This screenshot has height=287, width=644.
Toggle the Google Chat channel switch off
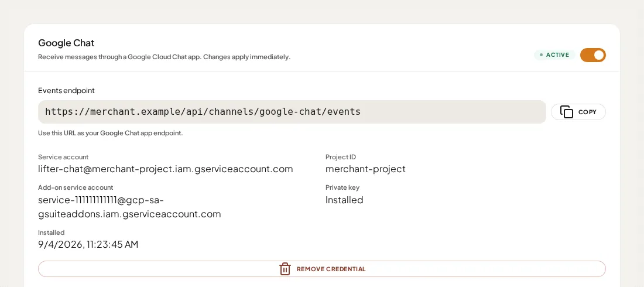pos(592,55)
